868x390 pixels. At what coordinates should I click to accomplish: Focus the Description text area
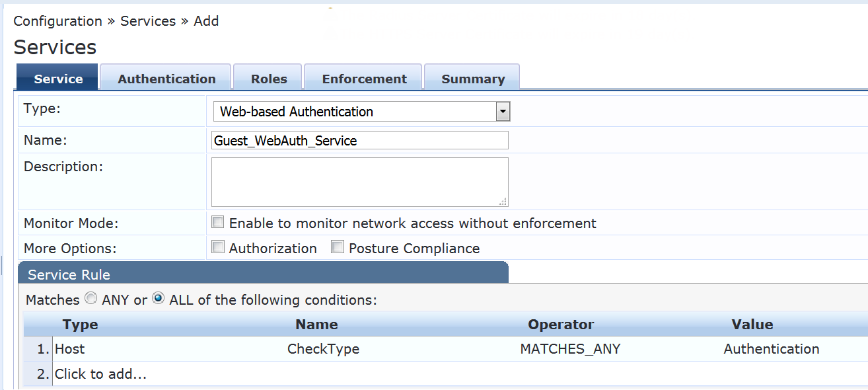click(x=360, y=182)
